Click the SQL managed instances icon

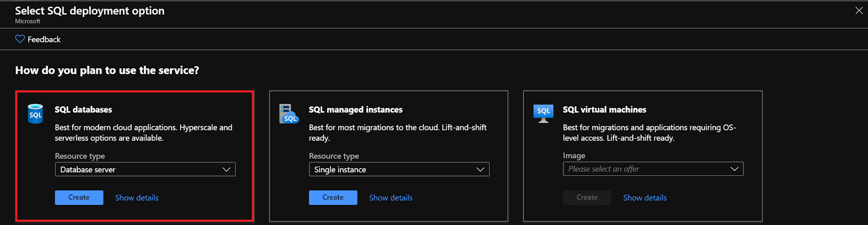289,114
